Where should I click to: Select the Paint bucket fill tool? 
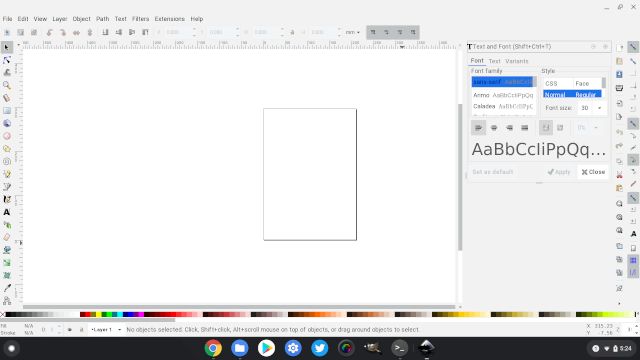coord(7,250)
